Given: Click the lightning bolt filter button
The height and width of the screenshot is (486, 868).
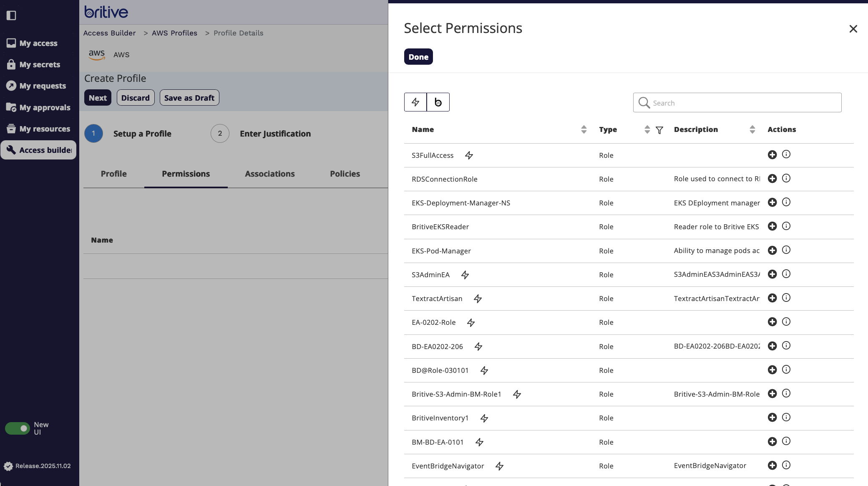Looking at the screenshot, I should tap(415, 102).
